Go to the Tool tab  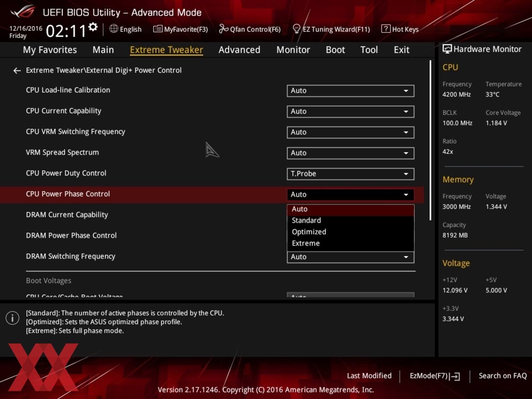point(369,50)
